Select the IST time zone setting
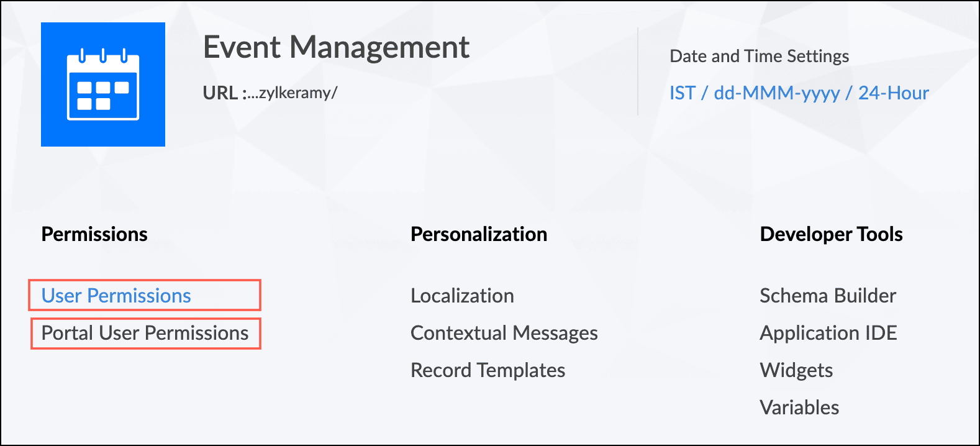Image resolution: width=980 pixels, height=446 pixels. tap(682, 93)
